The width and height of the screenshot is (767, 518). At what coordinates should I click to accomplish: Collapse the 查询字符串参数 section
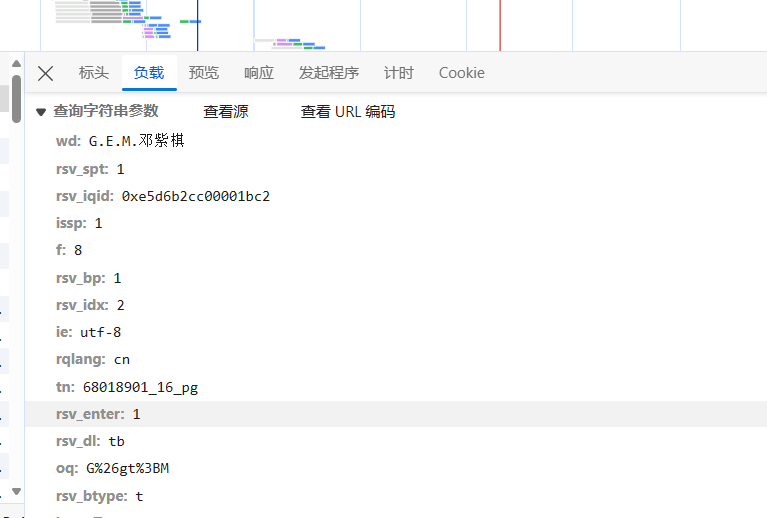point(41,112)
